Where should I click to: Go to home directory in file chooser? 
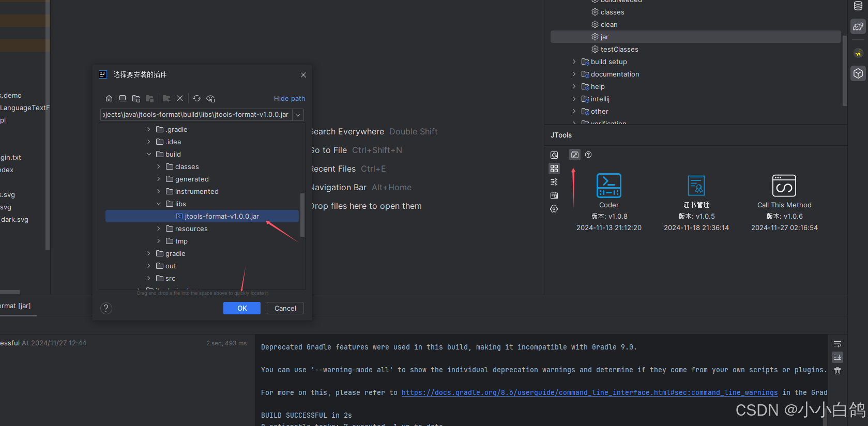click(109, 98)
